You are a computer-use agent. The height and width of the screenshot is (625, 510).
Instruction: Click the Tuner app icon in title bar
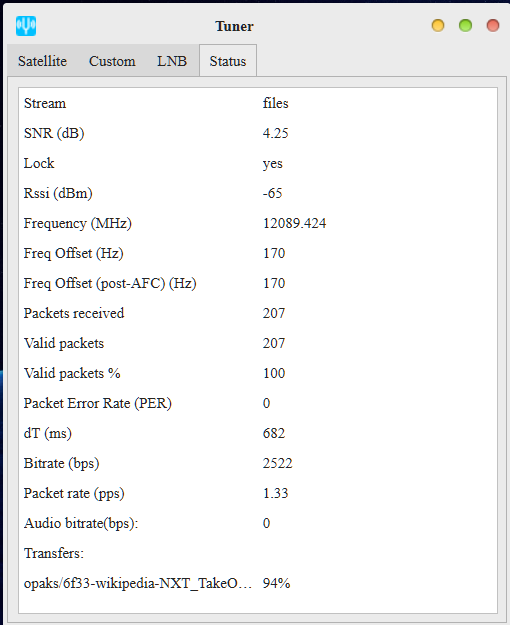(x=26, y=26)
